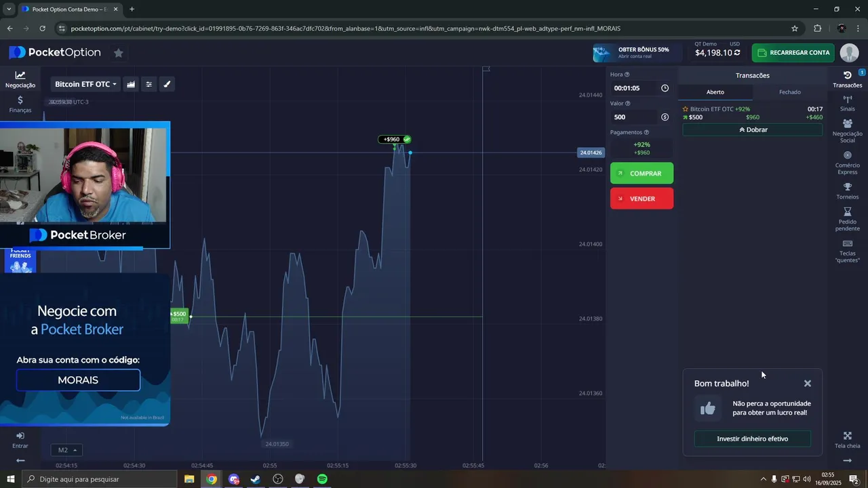Click the Pagamentos help question icon

coord(646,132)
